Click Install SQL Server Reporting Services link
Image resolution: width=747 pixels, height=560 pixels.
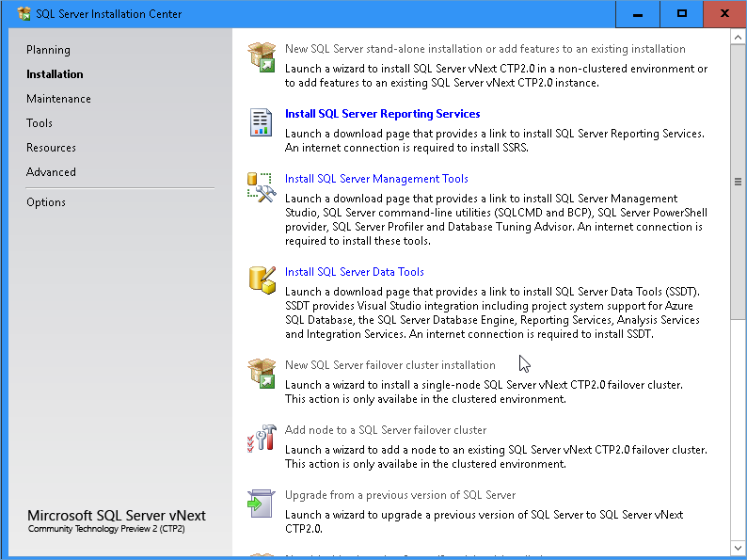coord(383,114)
